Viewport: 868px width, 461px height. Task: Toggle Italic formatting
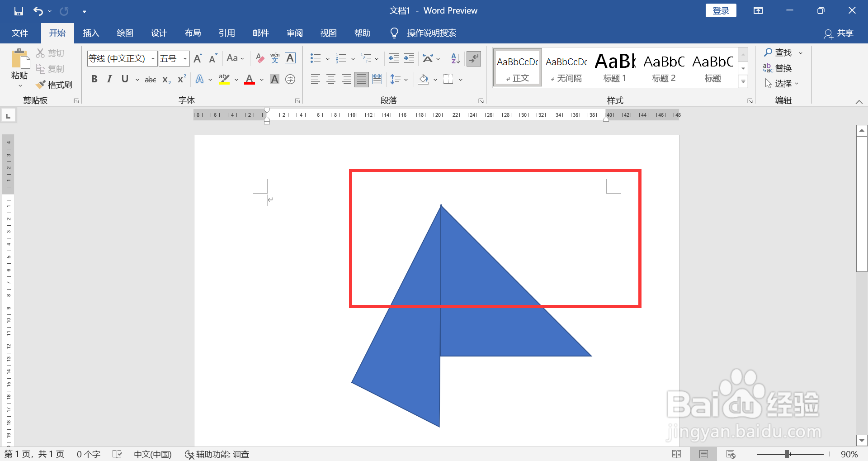tap(109, 79)
